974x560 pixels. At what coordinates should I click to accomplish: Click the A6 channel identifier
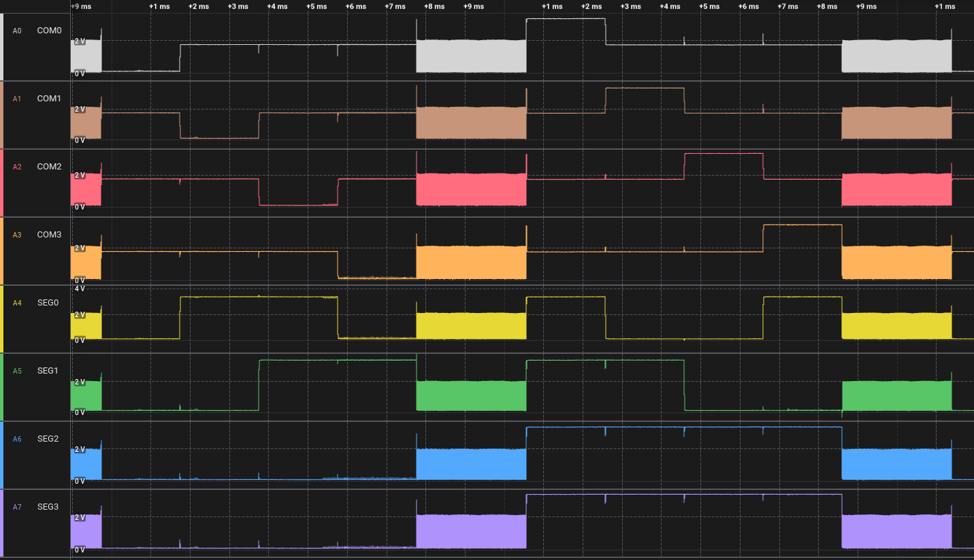pos(17,439)
